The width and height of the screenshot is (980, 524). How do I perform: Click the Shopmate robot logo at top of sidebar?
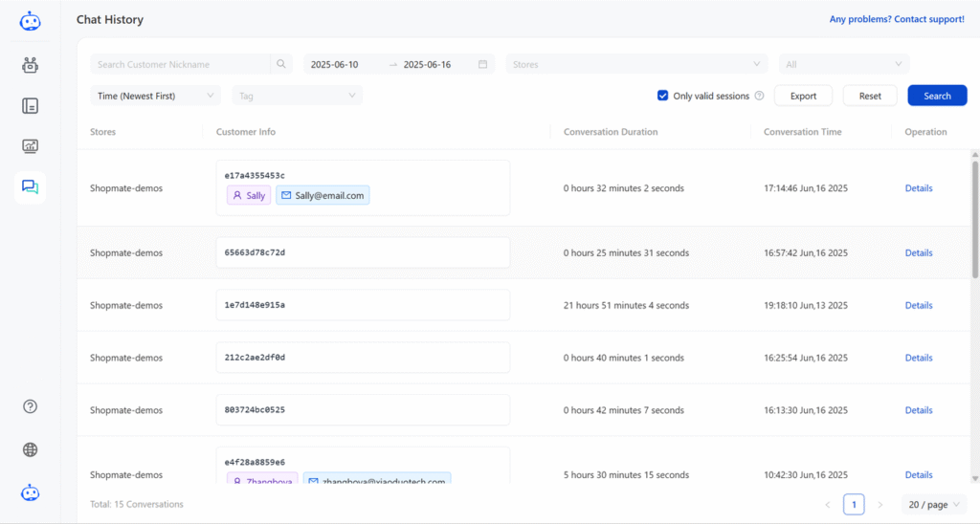tap(30, 21)
